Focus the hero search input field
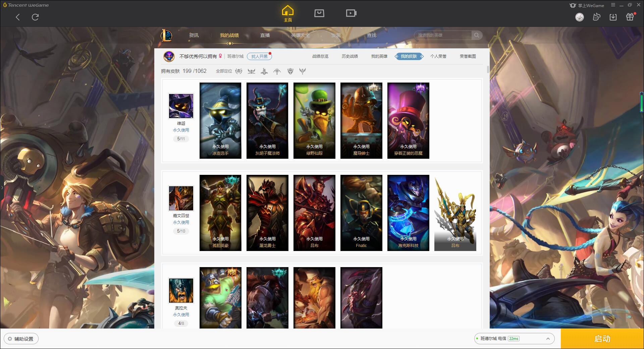The image size is (644, 349). (x=443, y=35)
